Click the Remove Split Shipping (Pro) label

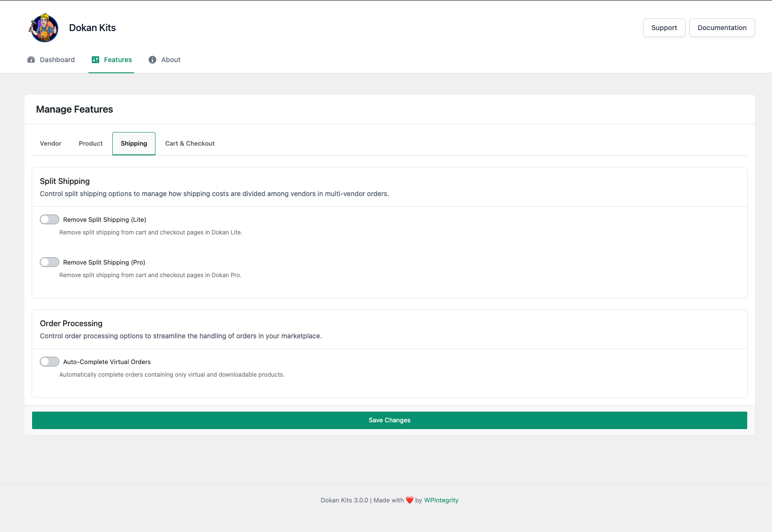pyautogui.click(x=104, y=262)
